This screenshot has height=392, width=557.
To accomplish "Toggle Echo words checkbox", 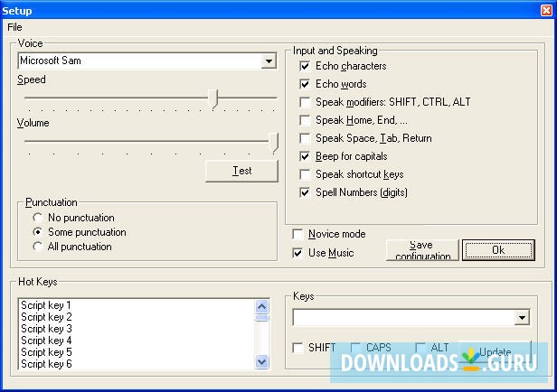I will click(305, 84).
